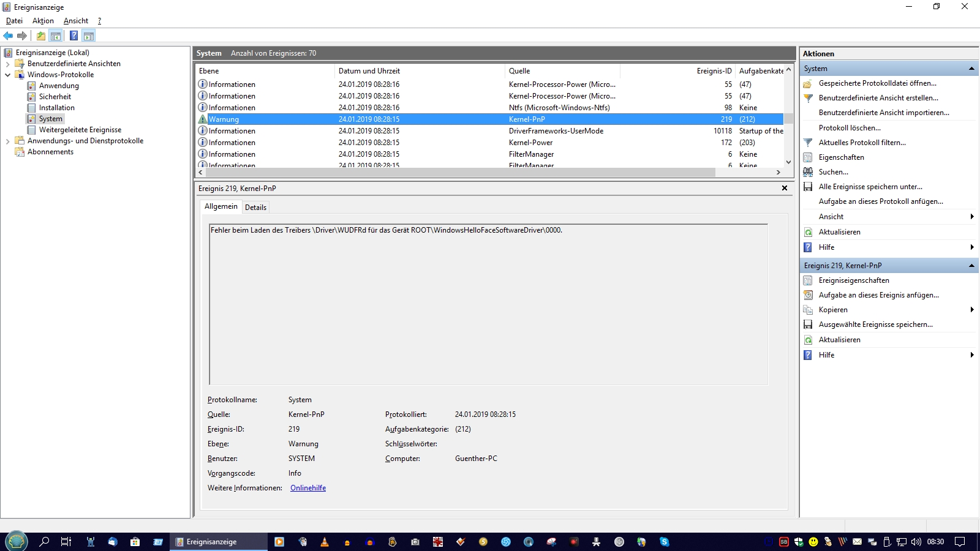
Task: Open Task View on the taskbar
Action: 66,542
